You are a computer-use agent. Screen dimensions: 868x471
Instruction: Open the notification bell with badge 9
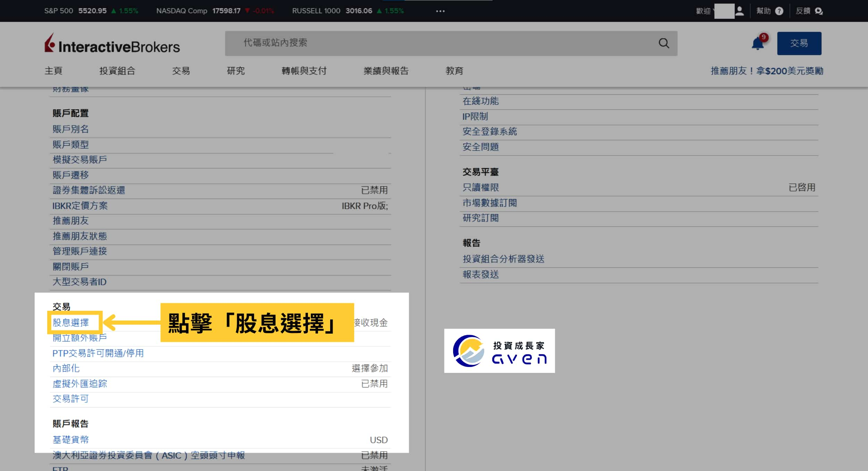coord(758,43)
